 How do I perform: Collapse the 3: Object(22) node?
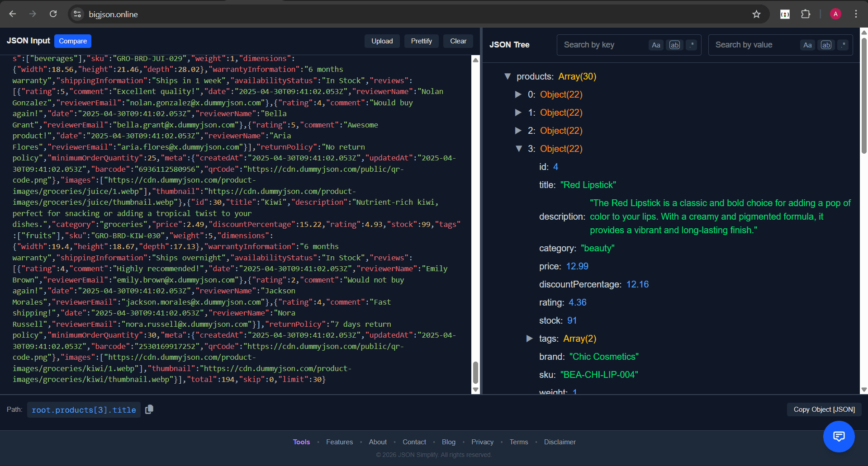[x=519, y=149]
